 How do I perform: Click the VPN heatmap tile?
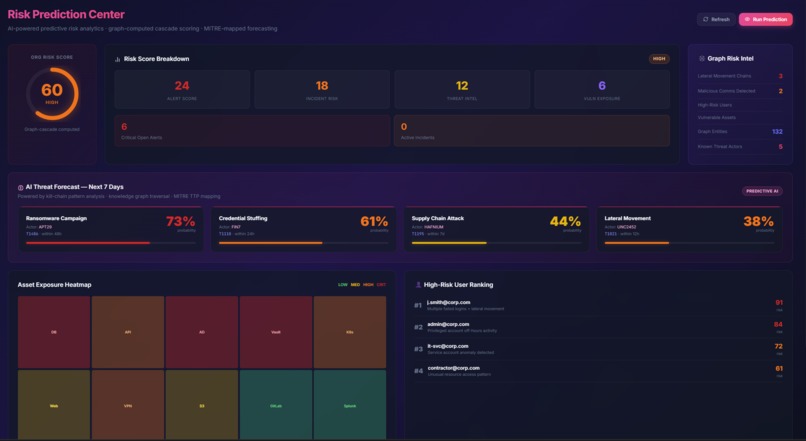point(128,405)
